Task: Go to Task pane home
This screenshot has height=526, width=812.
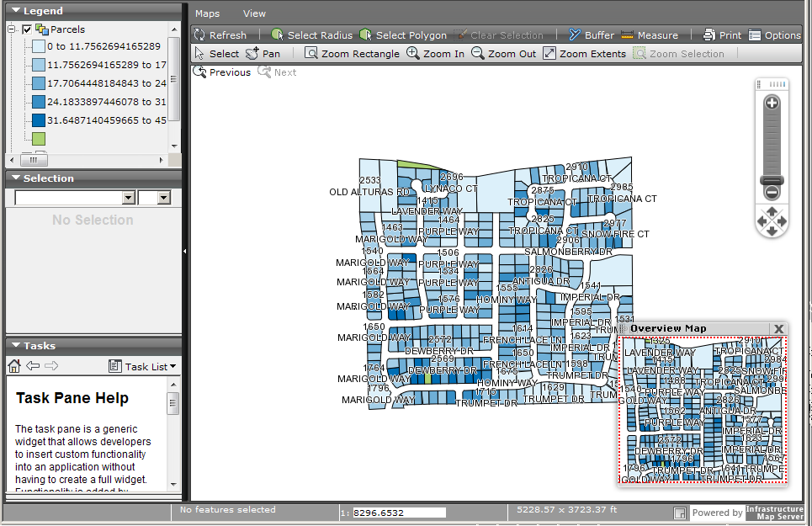Action: [13, 366]
